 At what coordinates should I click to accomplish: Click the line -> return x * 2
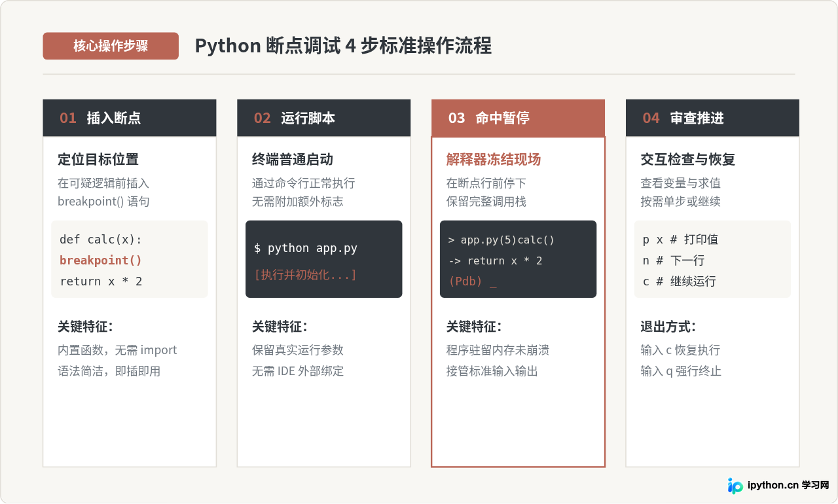pos(496,261)
